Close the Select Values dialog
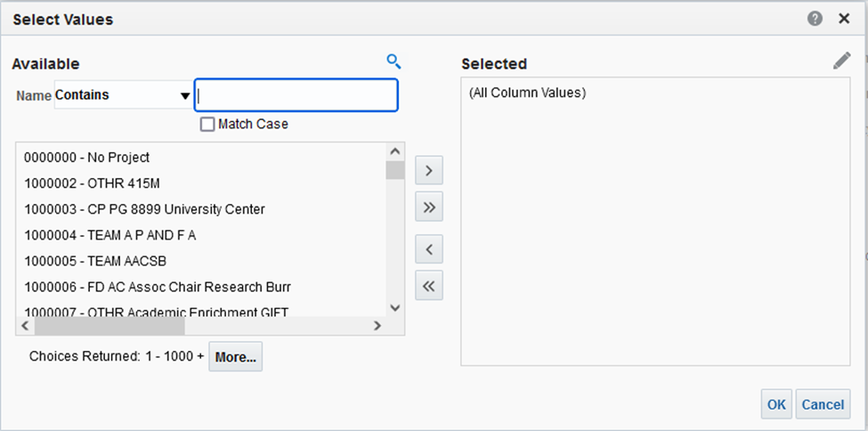The width and height of the screenshot is (868, 431). click(x=844, y=18)
